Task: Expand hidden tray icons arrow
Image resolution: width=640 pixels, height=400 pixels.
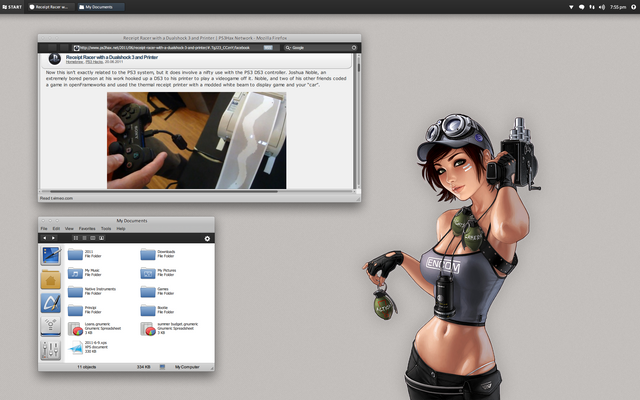Action: coord(571,7)
